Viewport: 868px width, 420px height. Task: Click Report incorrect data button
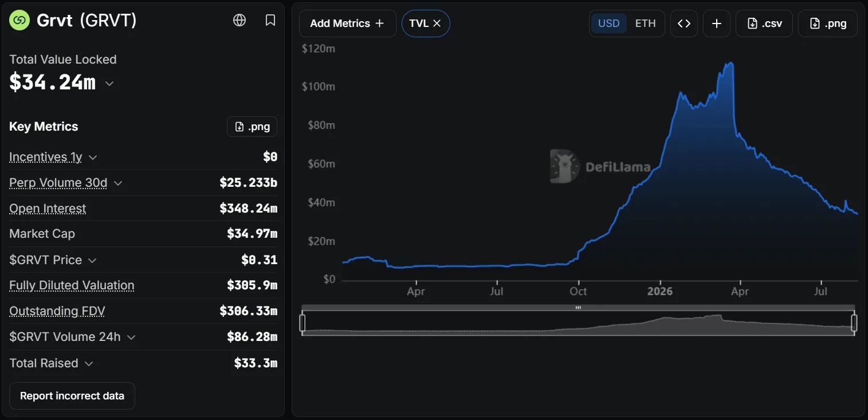72,396
